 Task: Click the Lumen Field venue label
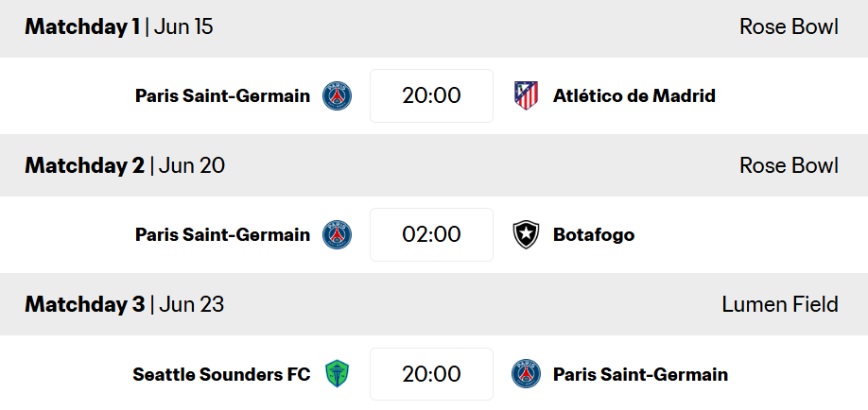780,304
